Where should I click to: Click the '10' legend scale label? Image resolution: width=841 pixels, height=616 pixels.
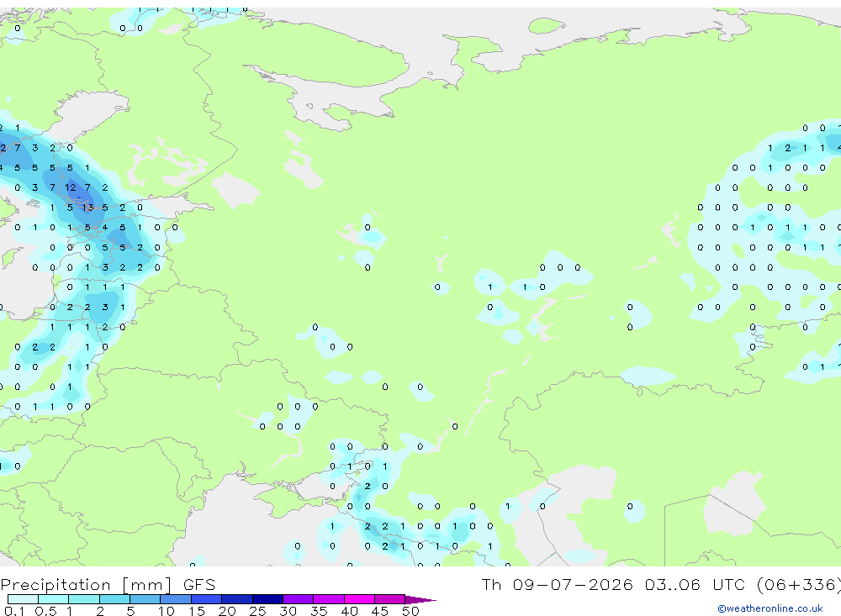coord(166,611)
